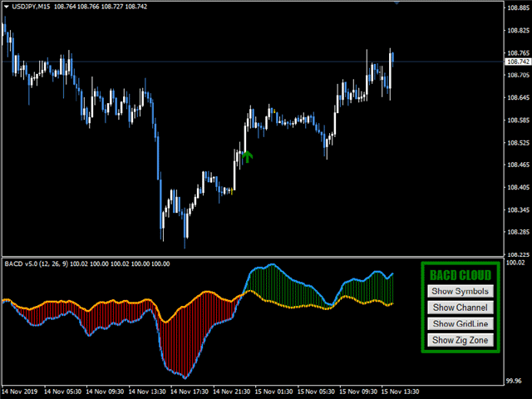
Task: Click the 108.885 price scale value
Action: [x=518, y=7]
